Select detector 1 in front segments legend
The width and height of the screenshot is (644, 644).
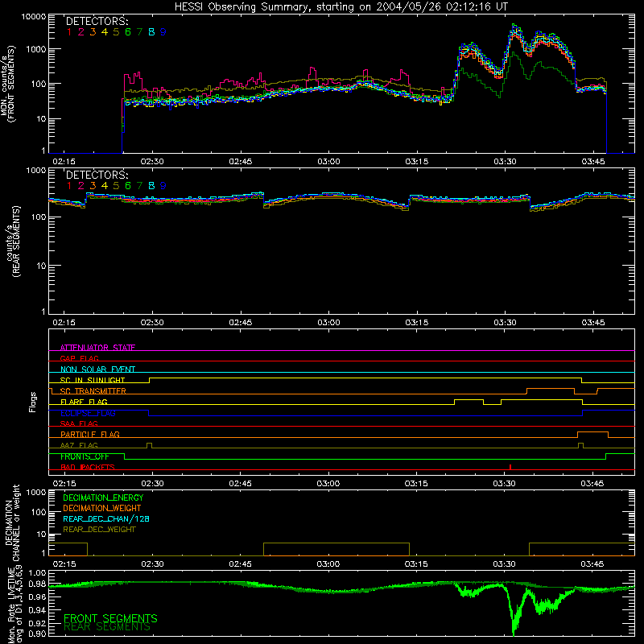[x=69, y=32]
